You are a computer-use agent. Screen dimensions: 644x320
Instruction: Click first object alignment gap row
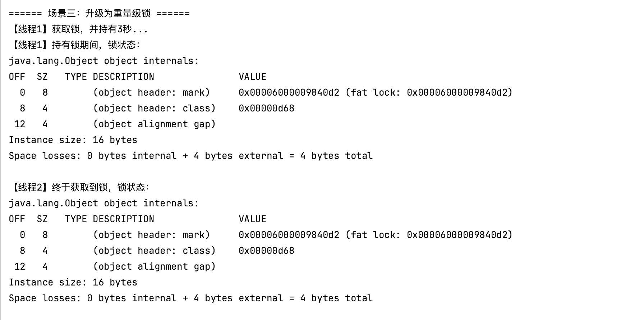click(115, 124)
